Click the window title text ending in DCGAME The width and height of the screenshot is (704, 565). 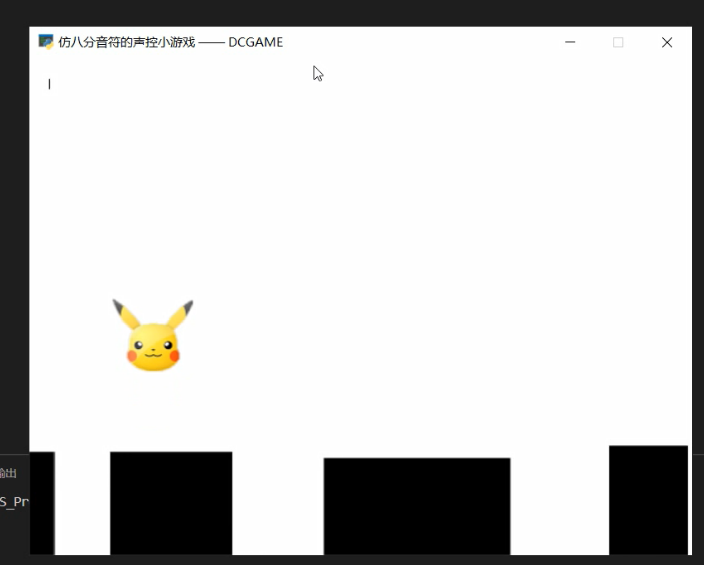[x=171, y=42]
